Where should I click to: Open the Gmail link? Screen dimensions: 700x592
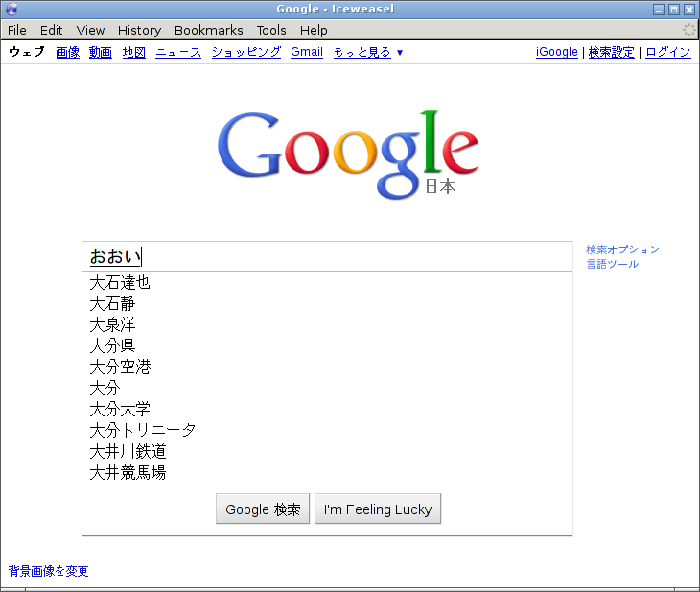(x=307, y=52)
